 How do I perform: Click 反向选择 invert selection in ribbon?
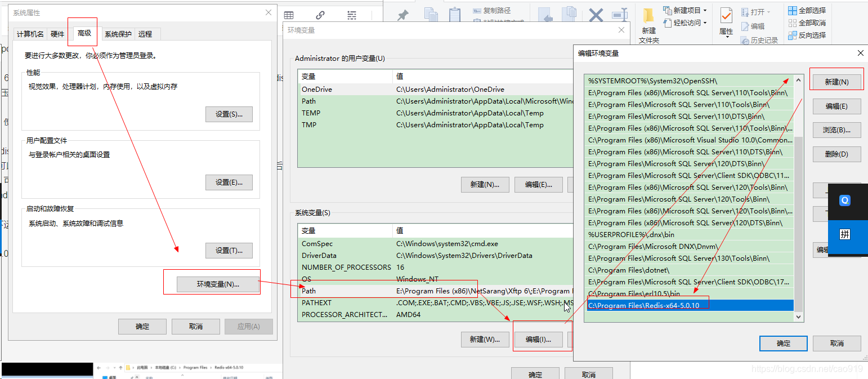coord(807,35)
